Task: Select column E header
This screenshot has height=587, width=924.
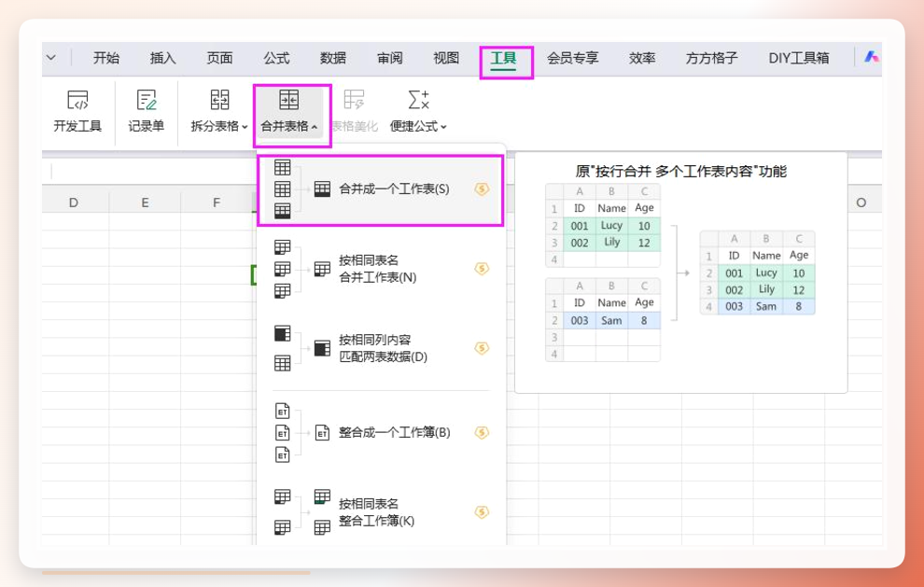Action: point(145,203)
